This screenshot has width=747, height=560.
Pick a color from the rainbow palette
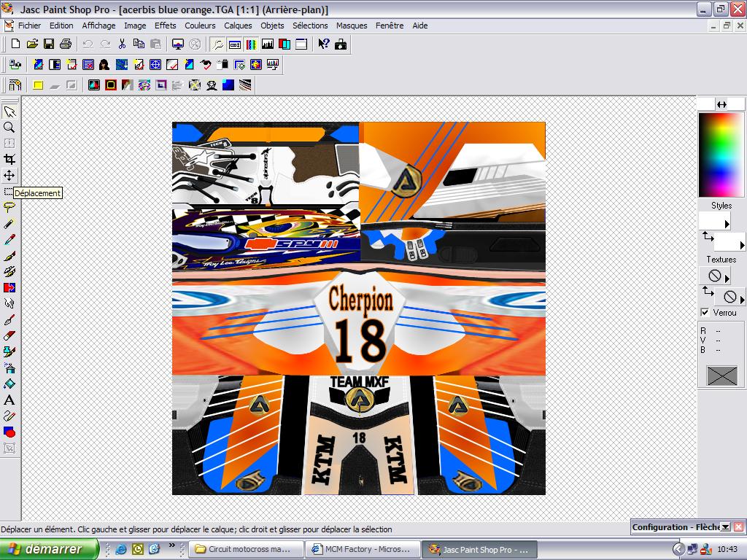click(721, 155)
